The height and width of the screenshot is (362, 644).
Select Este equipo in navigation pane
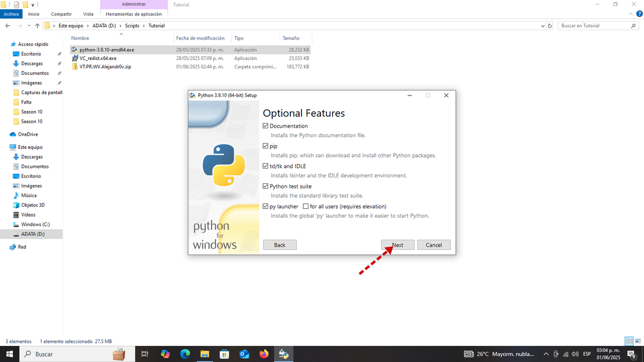click(x=30, y=147)
